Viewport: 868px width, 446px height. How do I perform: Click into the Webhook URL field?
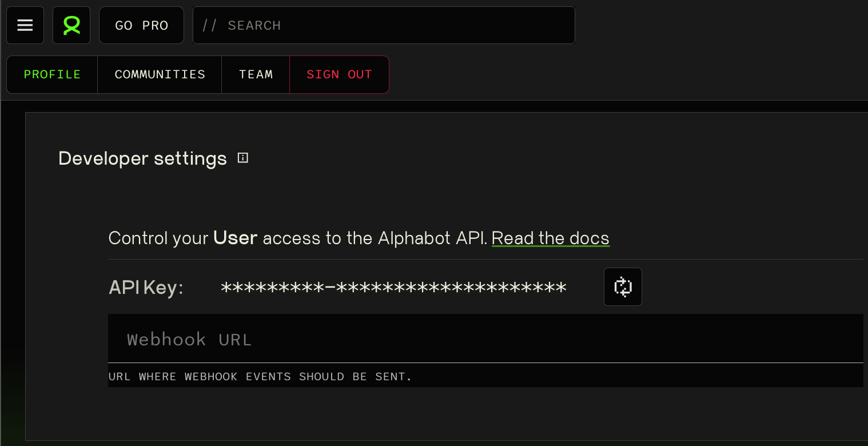[485, 339]
